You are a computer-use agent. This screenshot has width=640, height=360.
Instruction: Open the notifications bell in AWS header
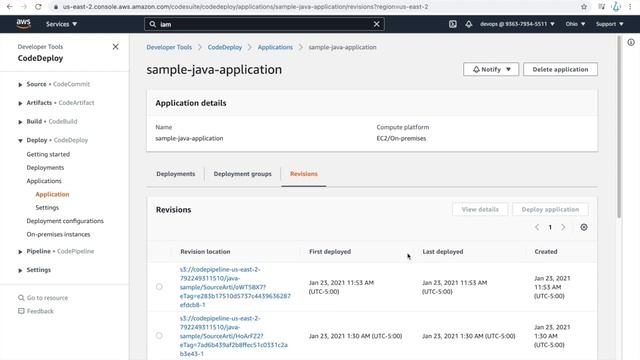click(x=469, y=24)
